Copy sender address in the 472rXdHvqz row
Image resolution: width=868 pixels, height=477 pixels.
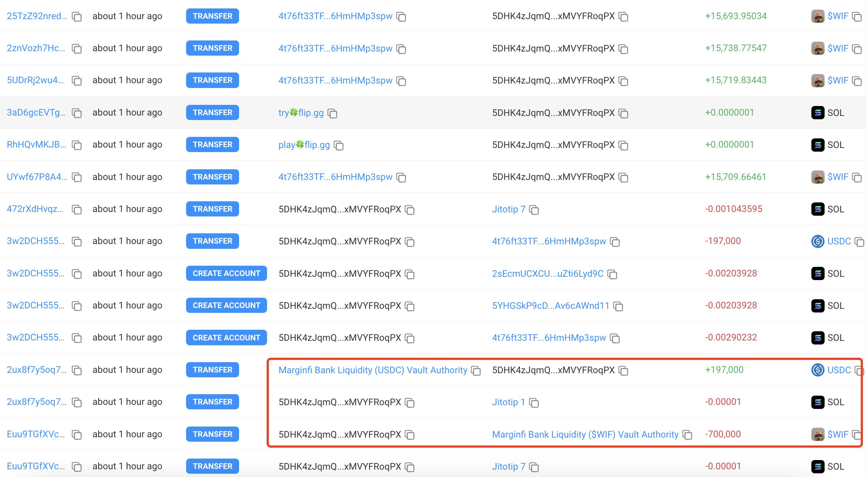410,210
